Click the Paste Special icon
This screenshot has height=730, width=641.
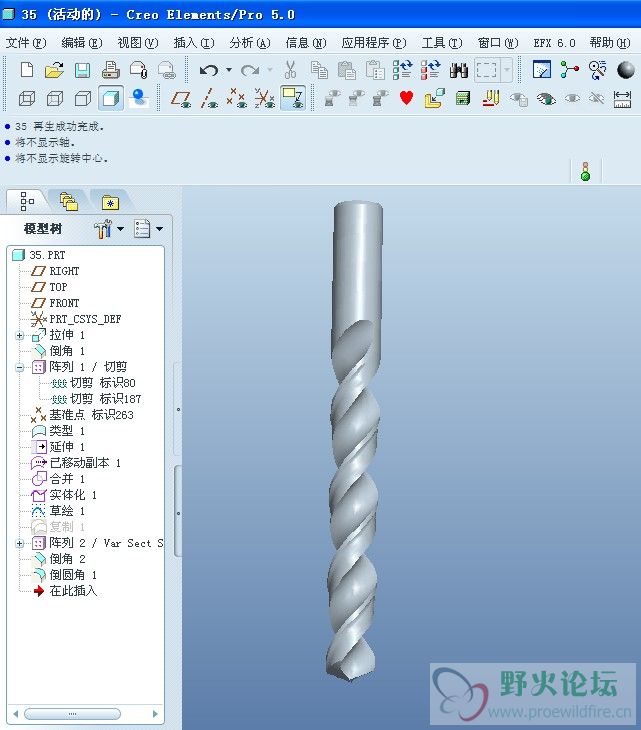coord(375,70)
